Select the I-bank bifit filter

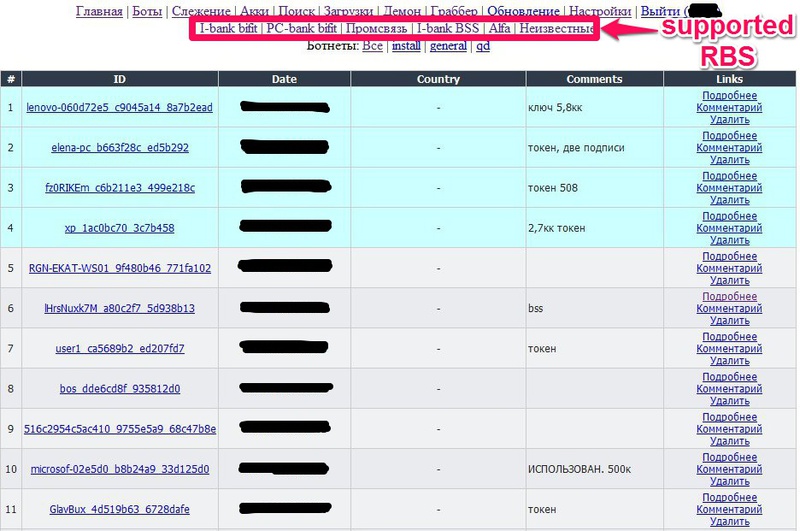pos(226,29)
